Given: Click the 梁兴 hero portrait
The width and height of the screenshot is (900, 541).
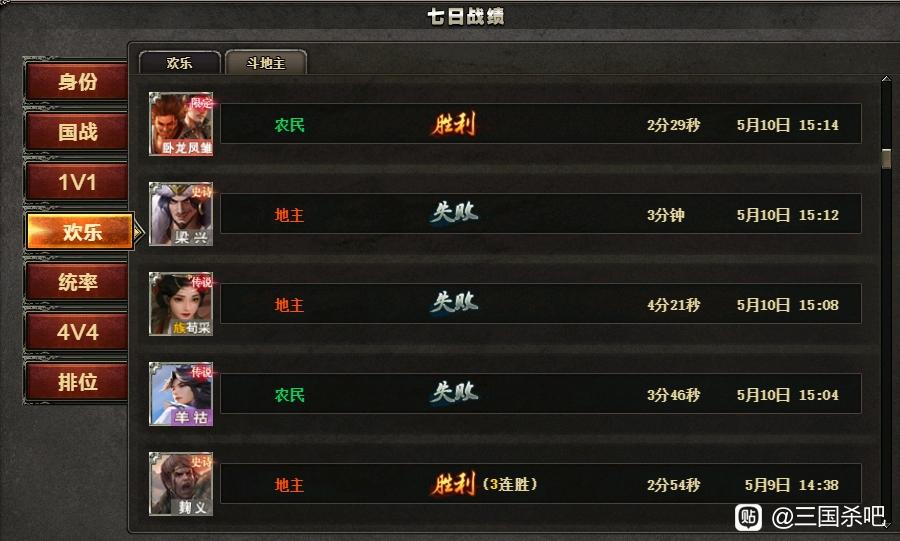Looking at the screenshot, I should click(181, 214).
